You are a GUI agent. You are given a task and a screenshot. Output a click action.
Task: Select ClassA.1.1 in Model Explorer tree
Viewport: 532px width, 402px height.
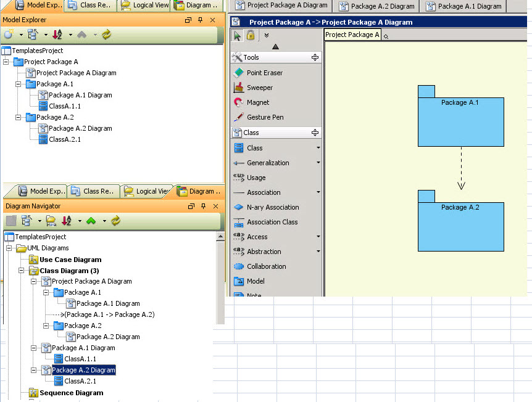tap(60, 106)
